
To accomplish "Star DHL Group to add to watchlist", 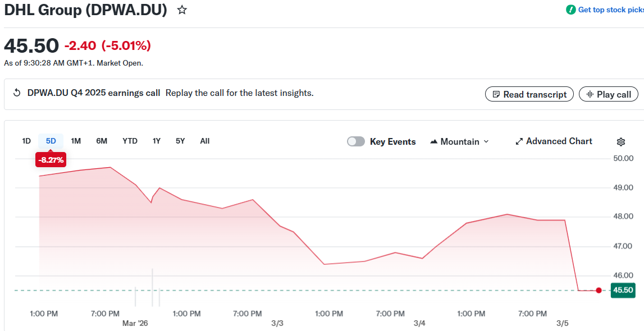I will point(182,10).
